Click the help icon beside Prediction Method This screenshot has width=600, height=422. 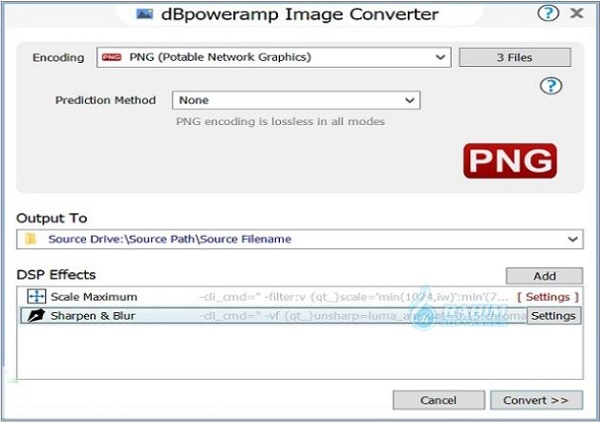(551, 86)
